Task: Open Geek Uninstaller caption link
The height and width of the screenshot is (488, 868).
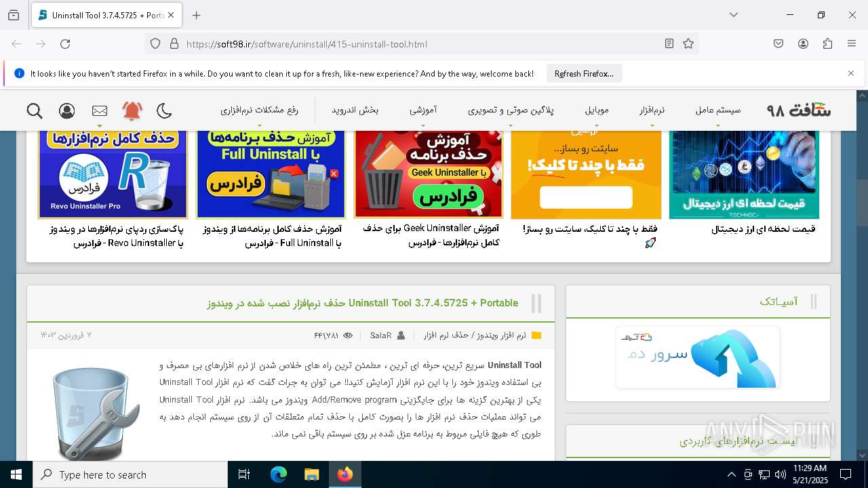Action: (431, 236)
